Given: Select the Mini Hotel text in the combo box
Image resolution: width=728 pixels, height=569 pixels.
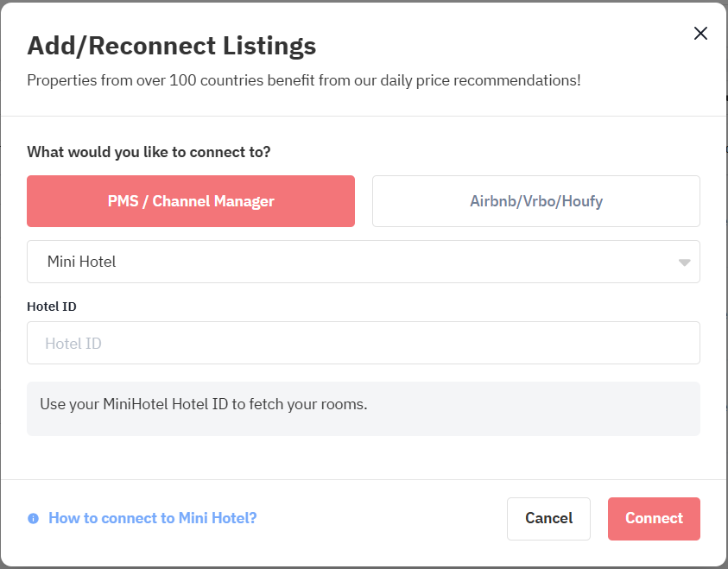Looking at the screenshot, I should [82, 262].
